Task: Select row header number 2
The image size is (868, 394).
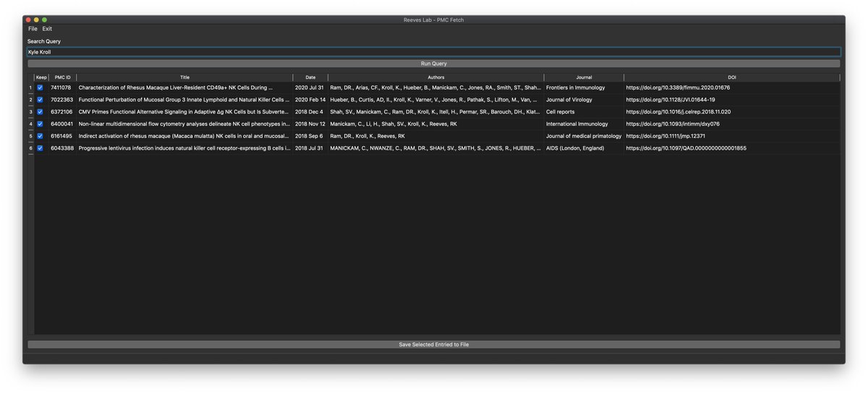Action: pyautogui.click(x=30, y=100)
